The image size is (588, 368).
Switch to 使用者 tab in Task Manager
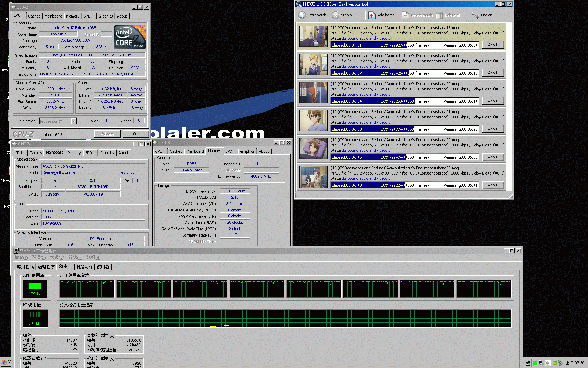(103, 267)
